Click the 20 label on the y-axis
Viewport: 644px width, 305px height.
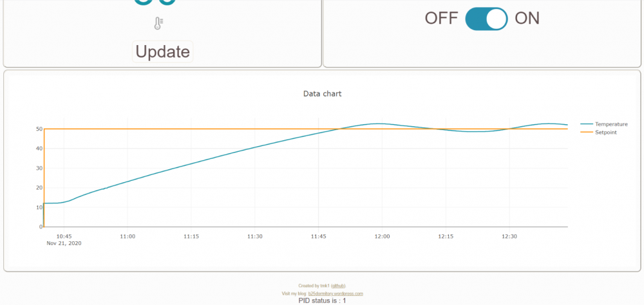pyautogui.click(x=39, y=188)
